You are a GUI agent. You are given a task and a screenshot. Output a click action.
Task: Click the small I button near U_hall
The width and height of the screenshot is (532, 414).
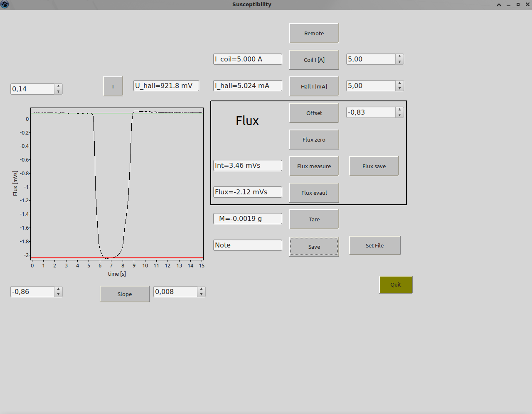pyautogui.click(x=113, y=86)
